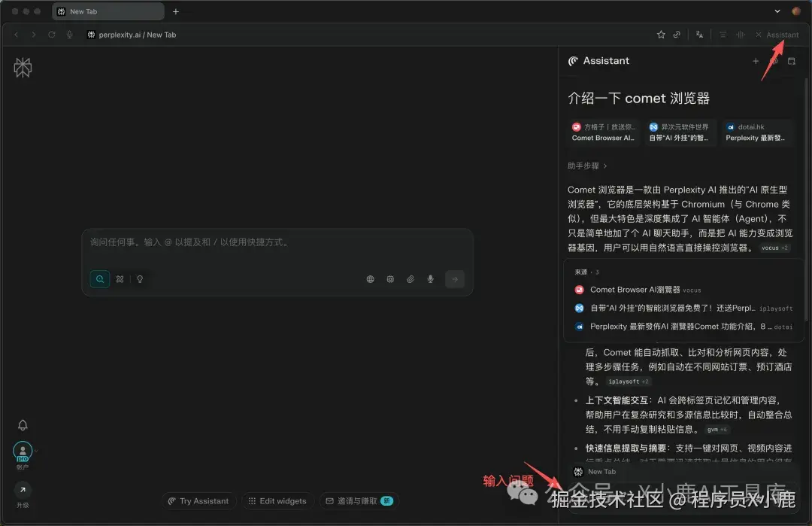Toggle the globe web search mode
This screenshot has width=812, height=526.
(x=370, y=279)
